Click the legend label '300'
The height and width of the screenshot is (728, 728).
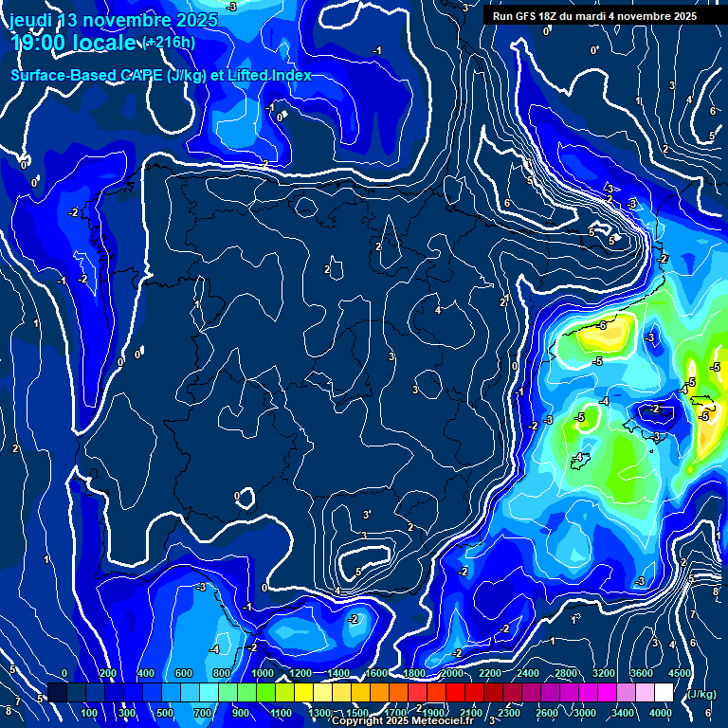pyautogui.click(x=127, y=712)
